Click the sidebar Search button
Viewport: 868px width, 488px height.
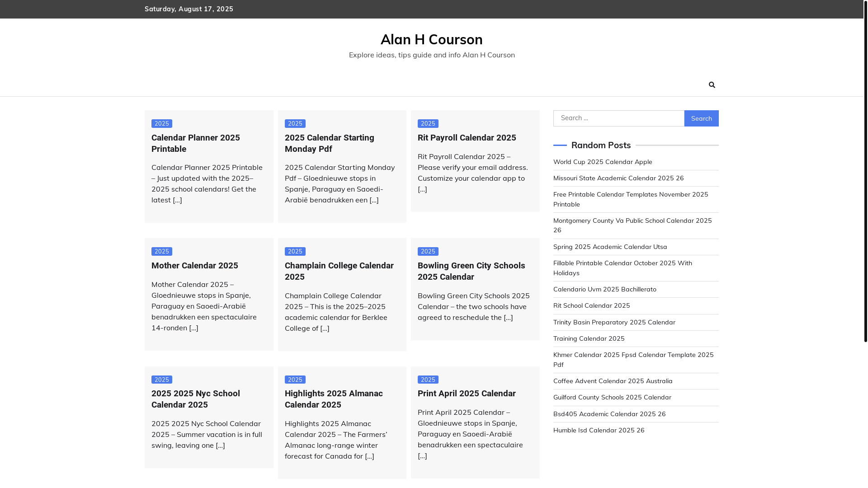tap(701, 118)
